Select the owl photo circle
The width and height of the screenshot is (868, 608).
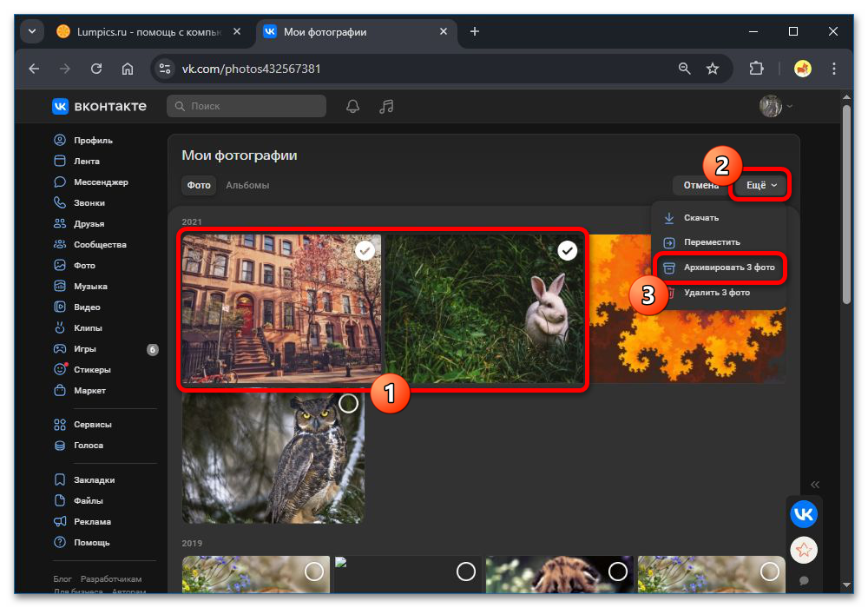pos(348,404)
